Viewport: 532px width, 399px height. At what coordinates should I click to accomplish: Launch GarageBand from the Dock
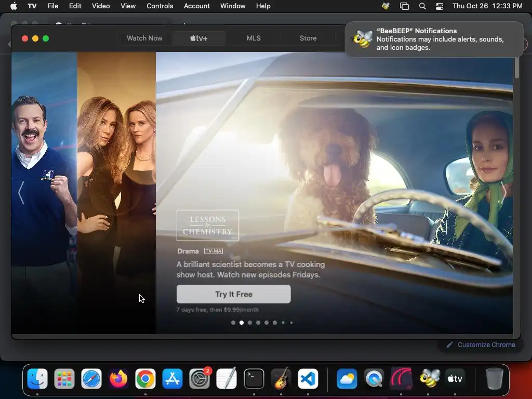click(x=281, y=378)
